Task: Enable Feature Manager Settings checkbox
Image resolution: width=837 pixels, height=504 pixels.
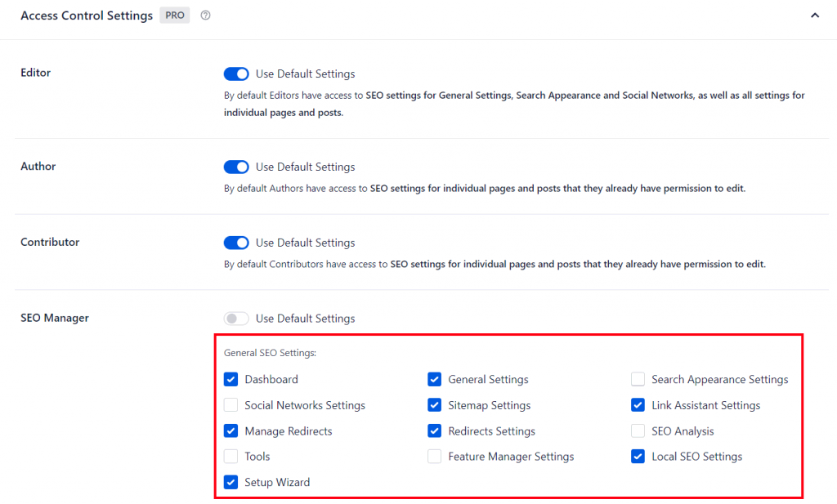Action: [435, 457]
